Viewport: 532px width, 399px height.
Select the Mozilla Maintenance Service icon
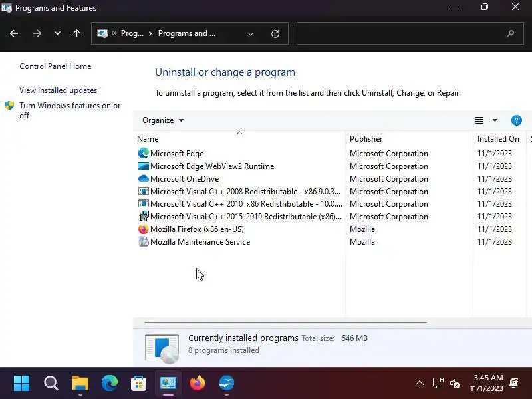tap(144, 242)
